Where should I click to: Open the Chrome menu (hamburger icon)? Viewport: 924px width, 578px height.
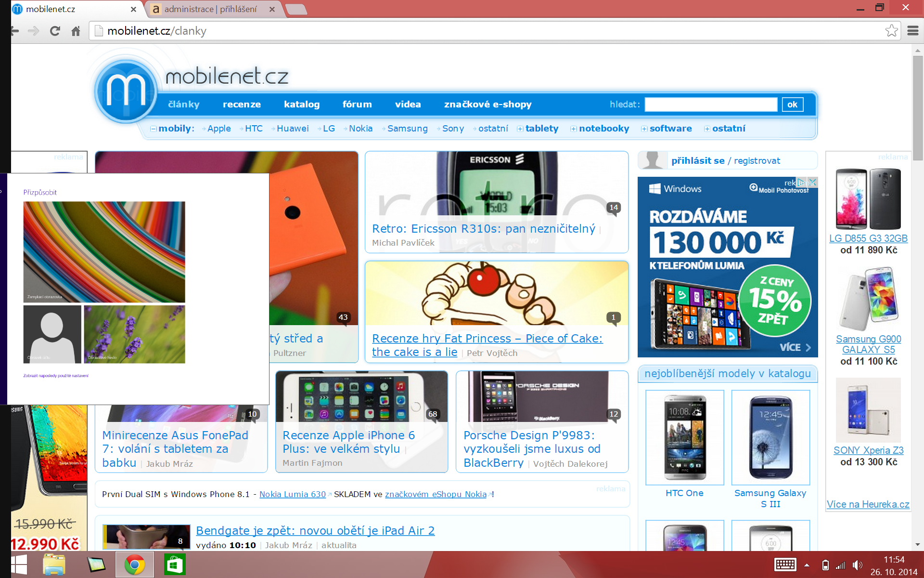(x=912, y=30)
